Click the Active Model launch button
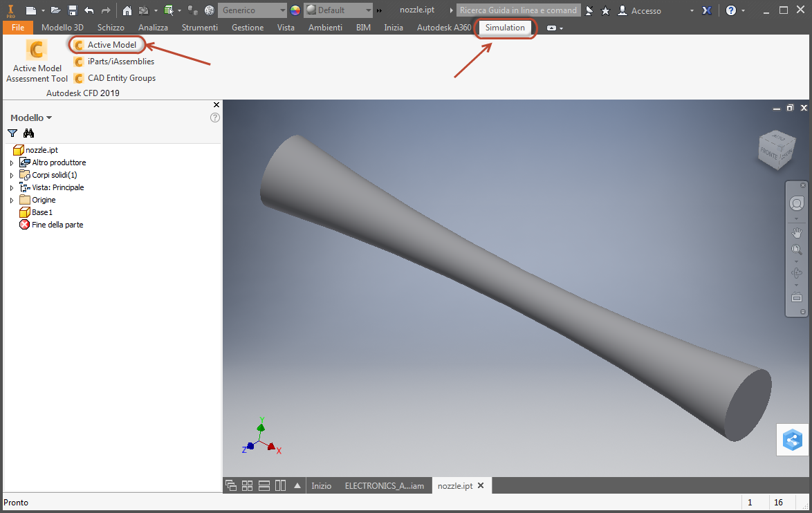Image resolution: width=812 pixels, height=513 pixels. [x=106, y=45]
